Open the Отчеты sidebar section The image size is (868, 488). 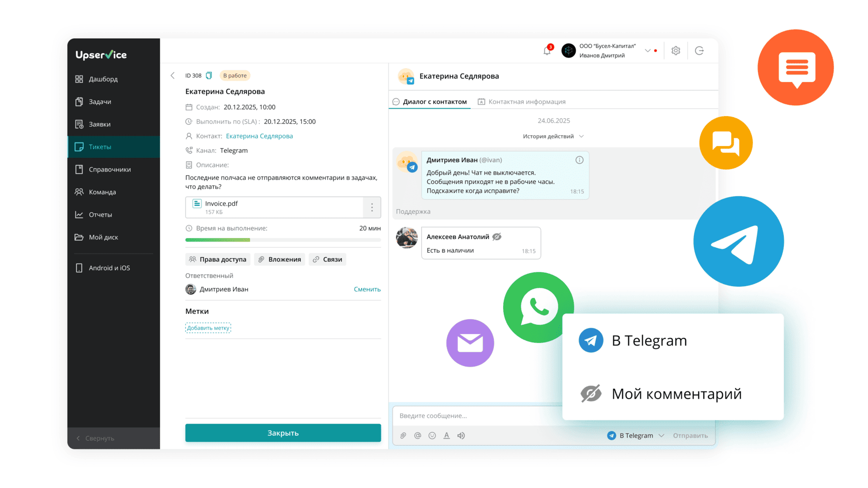113,215
